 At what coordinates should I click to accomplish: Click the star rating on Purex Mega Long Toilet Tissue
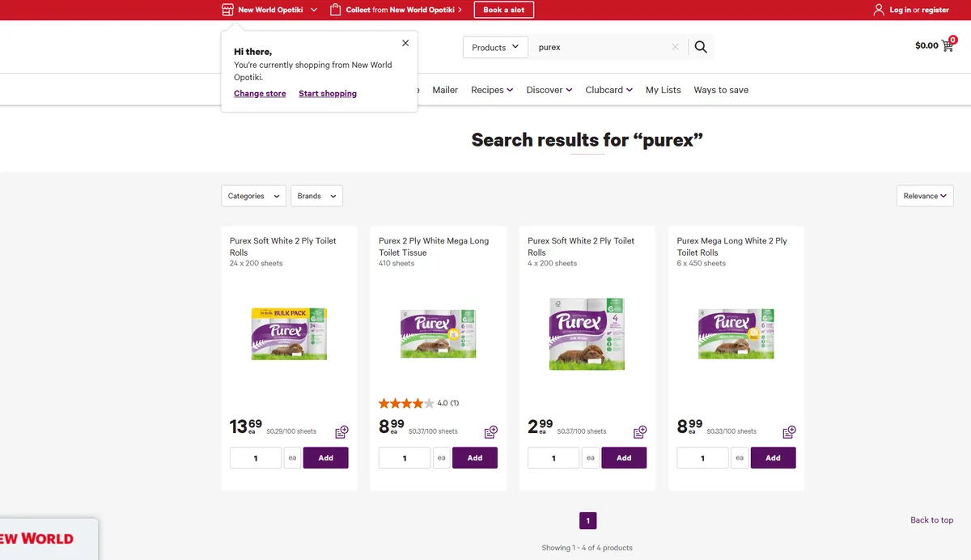pos(406,403)
